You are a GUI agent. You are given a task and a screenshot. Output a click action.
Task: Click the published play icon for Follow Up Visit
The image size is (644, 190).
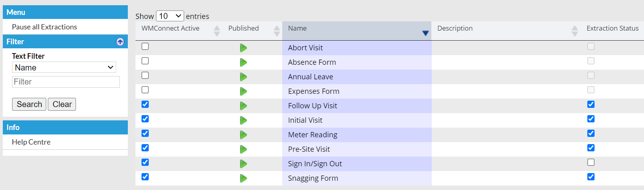(x=243, y=106)
